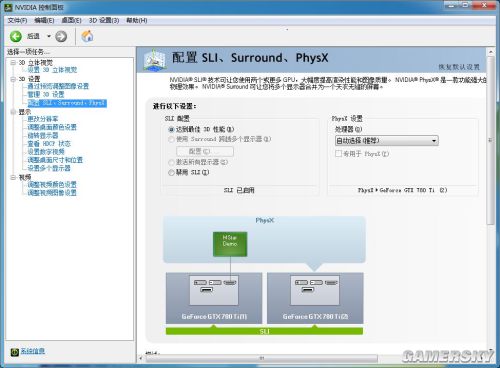
Task: Click the gray Forward arrow button
Action: [x=61, y=36]
